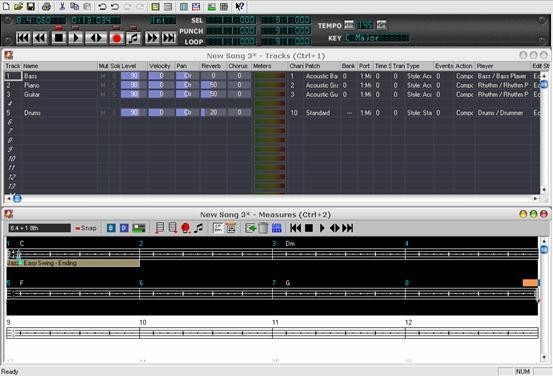
Task: Solo the Guitar track
Action: [x=114, y=94]
